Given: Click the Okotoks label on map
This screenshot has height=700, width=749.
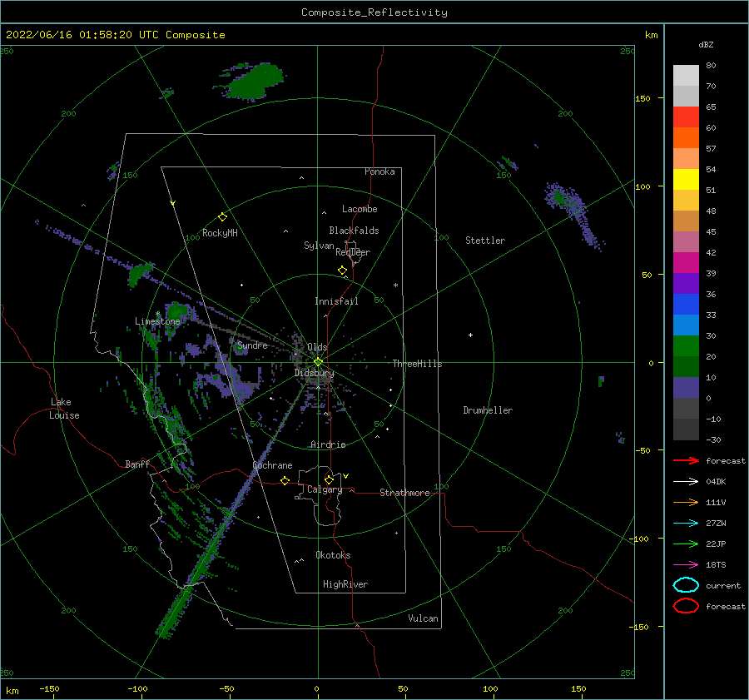Looking at the screenshot, I should 332,555.
